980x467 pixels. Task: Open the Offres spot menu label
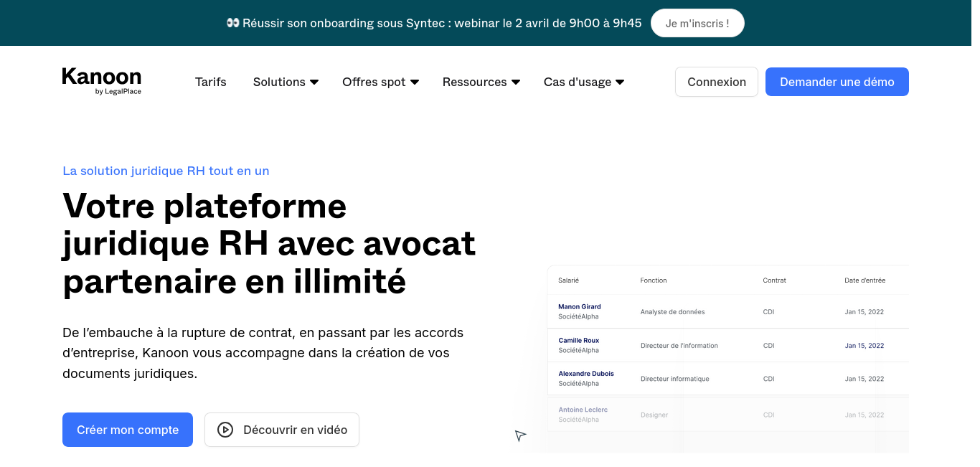coord(374,82)
